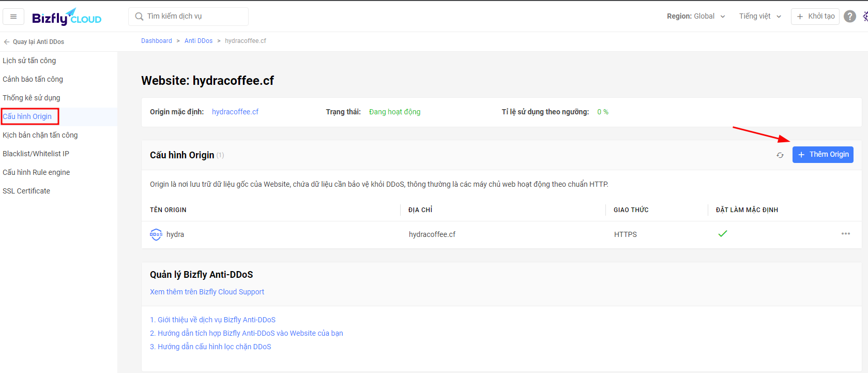Open the help question mark icon
This screenshot has height=373, width=868.
[850, 17]
